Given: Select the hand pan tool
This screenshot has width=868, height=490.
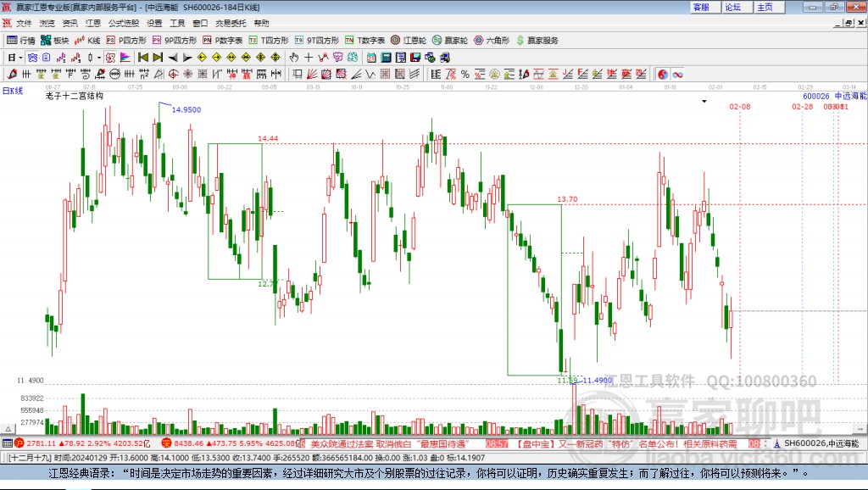Looking at the screenshot, I should click(x=294, y=57).
